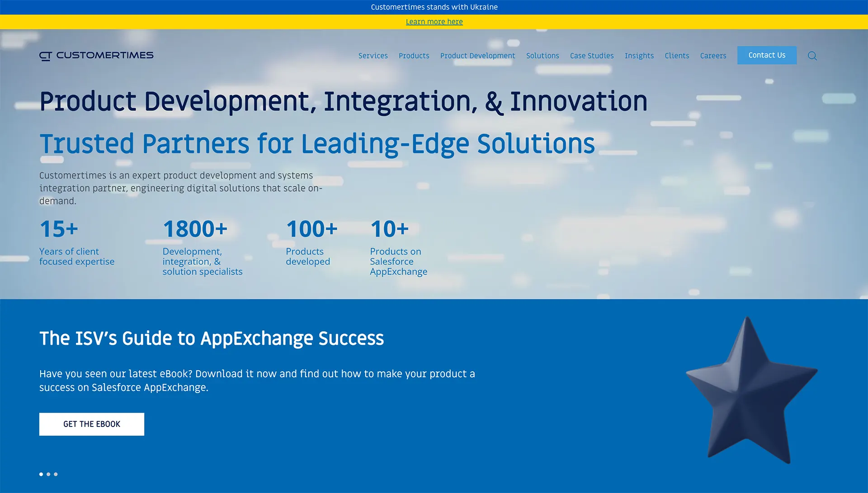Image resolution: width=868 pixels, height=493 pixels.
Task: Click the Customertimes stands with Ukraine banner
Action: [434, 7]
